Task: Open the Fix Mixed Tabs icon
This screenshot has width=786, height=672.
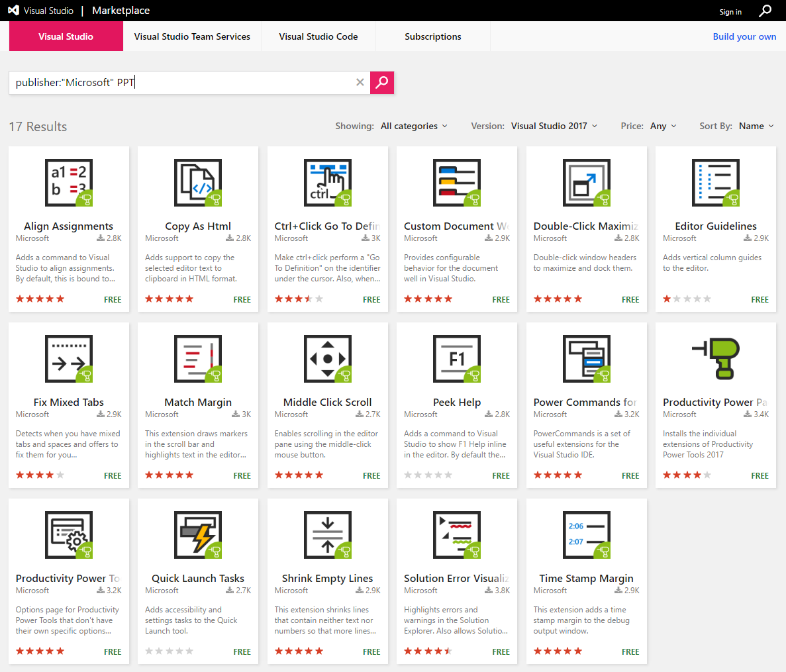Action: 69,359
